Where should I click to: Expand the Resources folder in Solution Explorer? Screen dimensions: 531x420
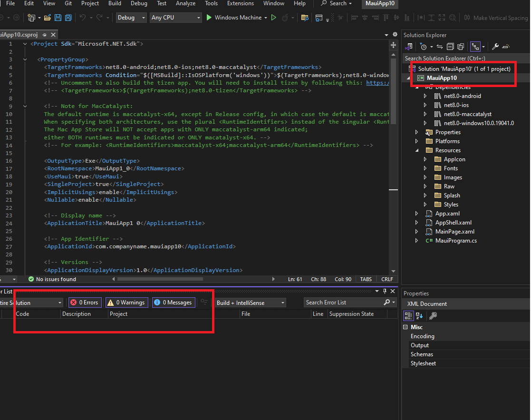(x=417, y=150)
